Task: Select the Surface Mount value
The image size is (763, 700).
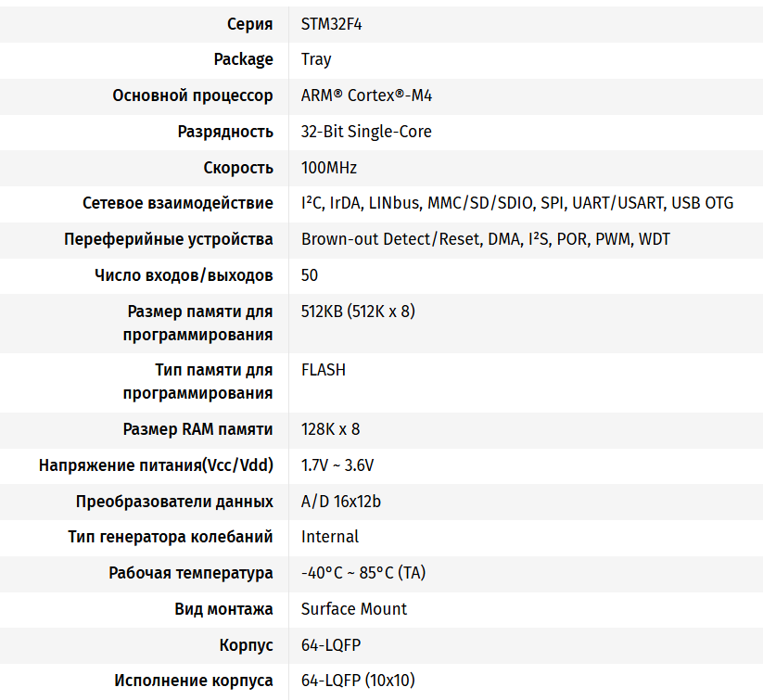Action: coord(354,609)
